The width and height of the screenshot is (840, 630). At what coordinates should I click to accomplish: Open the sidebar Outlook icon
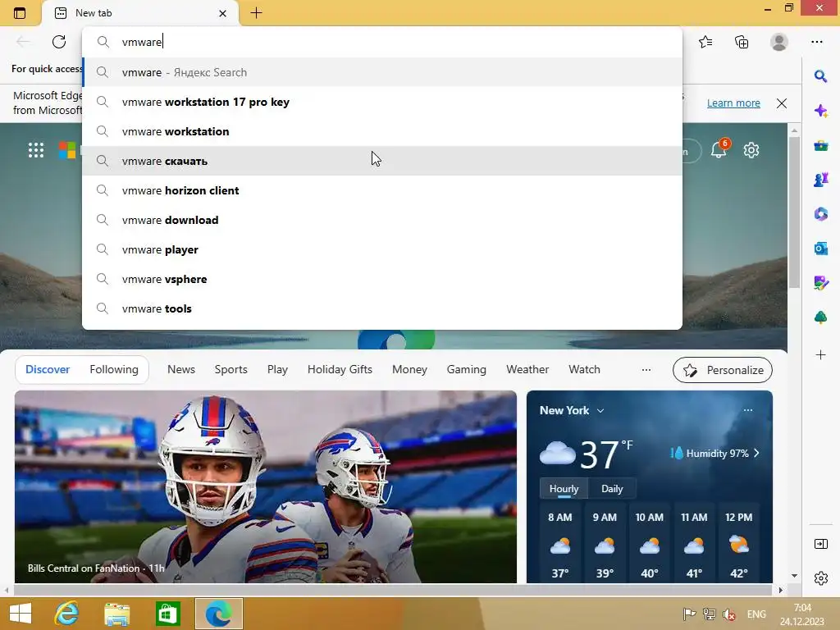point(820,249)
